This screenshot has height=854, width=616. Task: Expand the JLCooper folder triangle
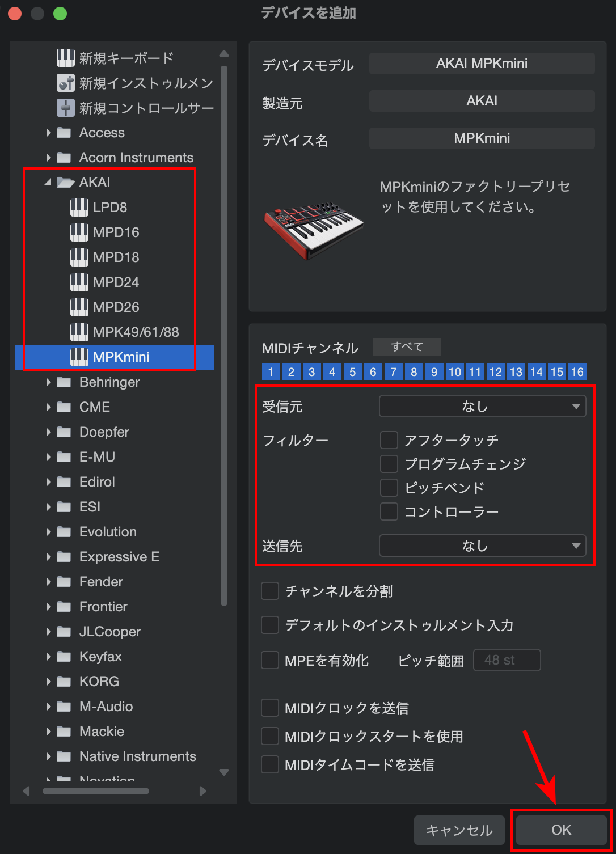click(48, 632)
